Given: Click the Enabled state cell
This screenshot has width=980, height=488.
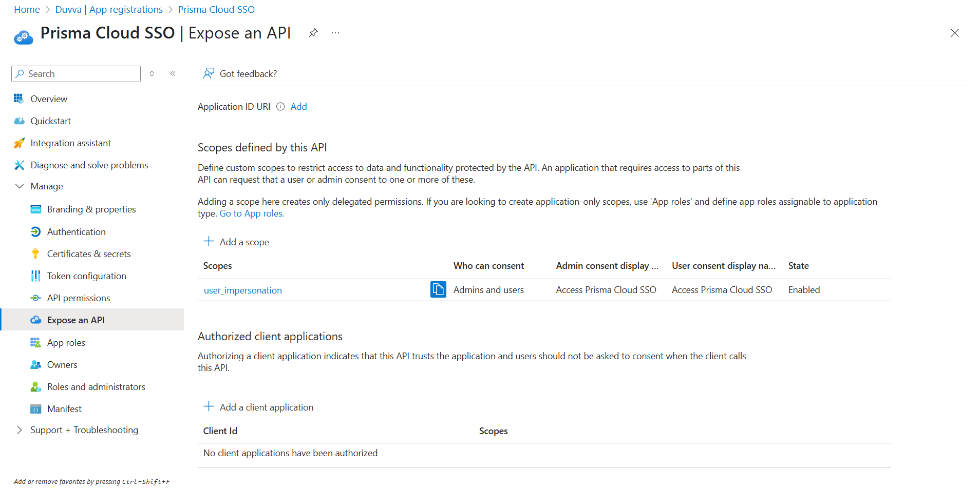Looking at the screenshot, I should [x=804, y=290].
